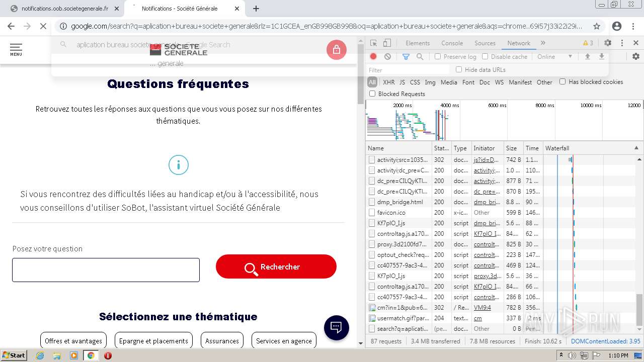
Task: Select the dmp_bridge.html request row
Action: point(454,202)
